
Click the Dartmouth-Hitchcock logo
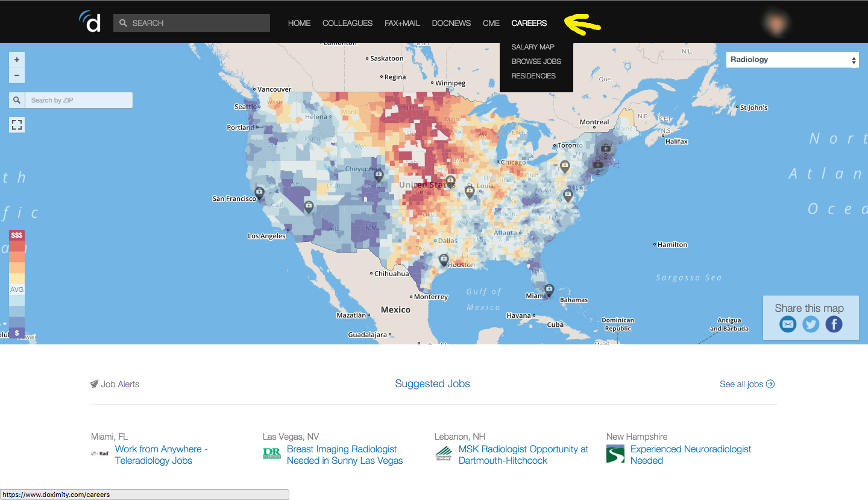click(x=444, y=454)
